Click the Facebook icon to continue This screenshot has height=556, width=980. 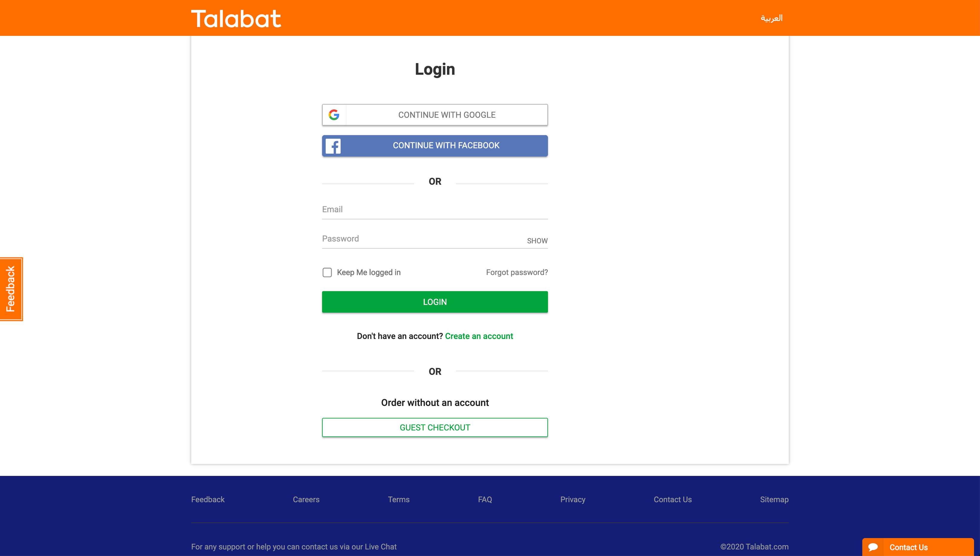coord(333,145)
